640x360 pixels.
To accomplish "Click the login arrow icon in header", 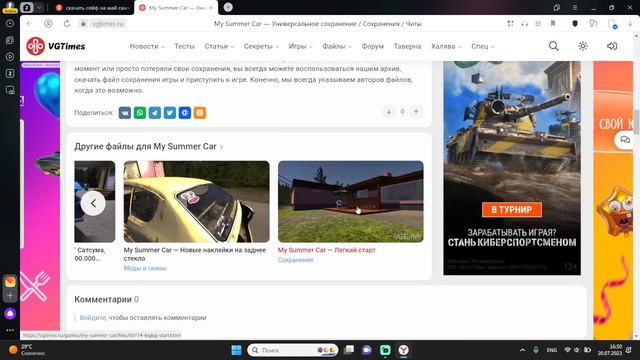I will tap(612, 46).
